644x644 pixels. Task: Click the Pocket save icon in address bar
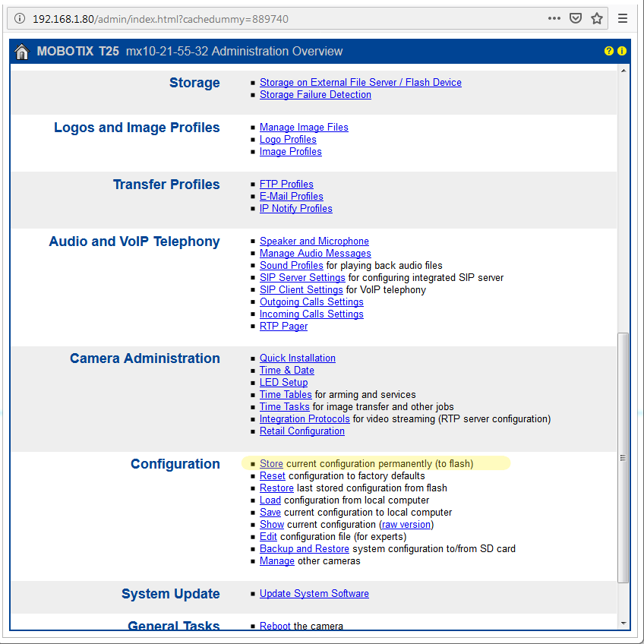coord(576,18)
